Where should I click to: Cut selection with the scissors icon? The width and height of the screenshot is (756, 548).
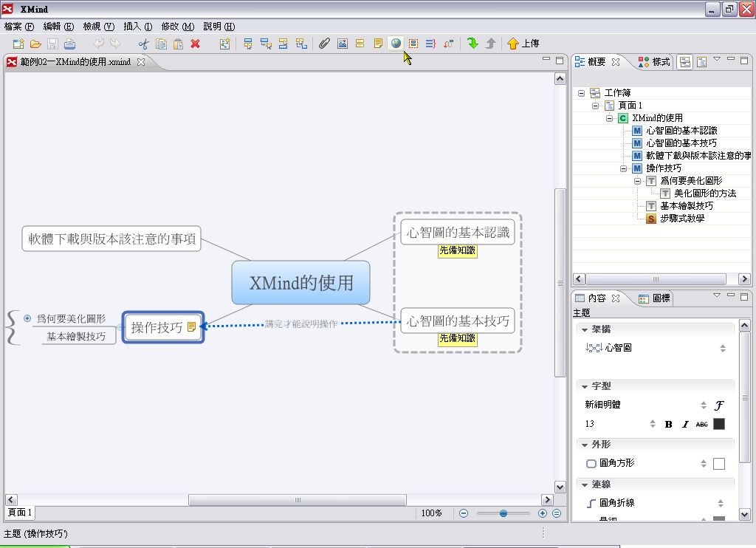pos(143,44)
